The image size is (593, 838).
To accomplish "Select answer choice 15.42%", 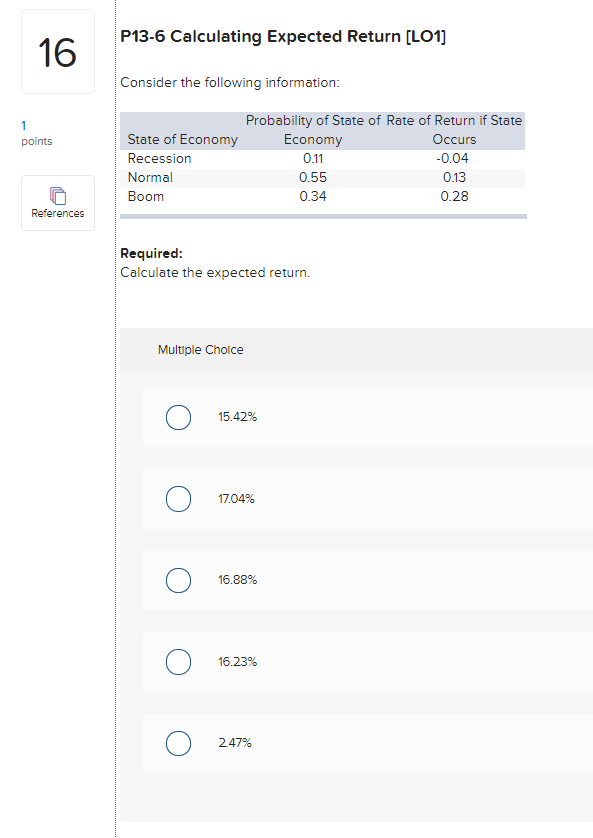I will point(178,417).
